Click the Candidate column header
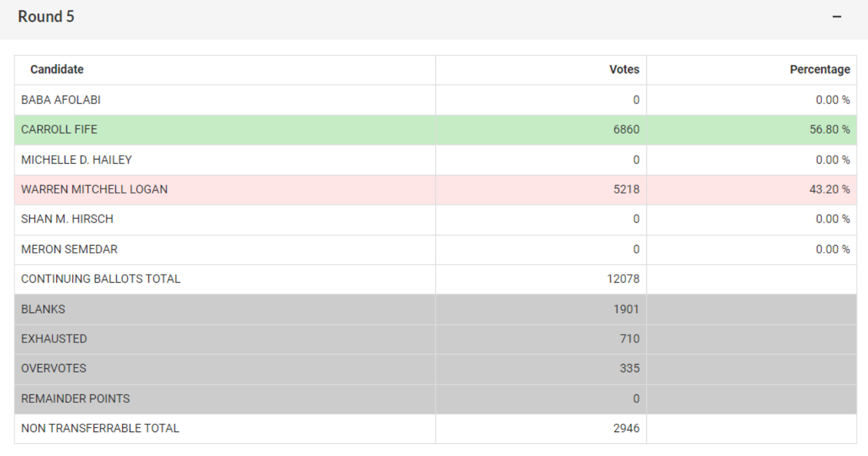The image size is (868, 456). pyautogui.click(x=57, y=70)
